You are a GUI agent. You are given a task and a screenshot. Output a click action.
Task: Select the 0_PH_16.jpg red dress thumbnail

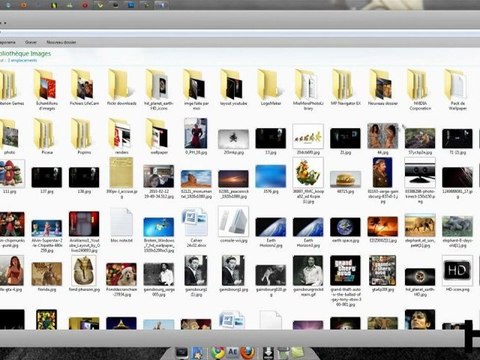point(196,133)
